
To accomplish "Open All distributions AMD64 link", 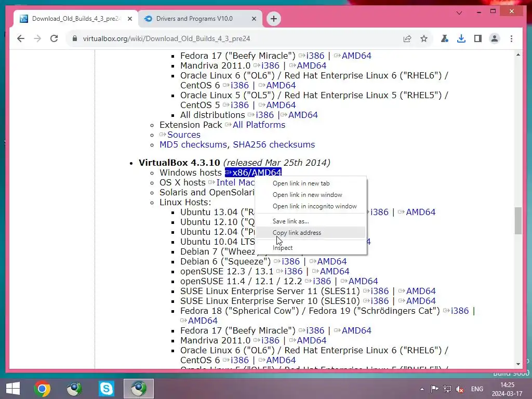I will pos(303,115).
